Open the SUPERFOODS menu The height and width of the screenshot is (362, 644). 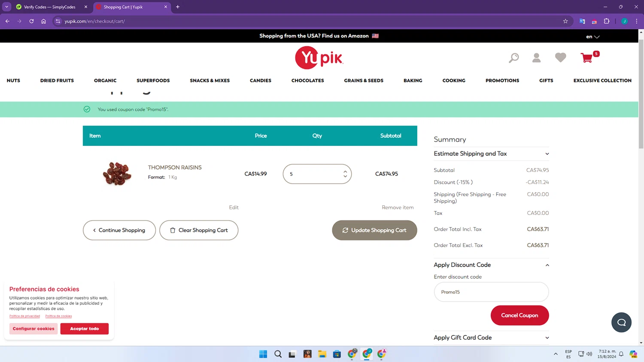pyautogui.click(x=153, y=81)
